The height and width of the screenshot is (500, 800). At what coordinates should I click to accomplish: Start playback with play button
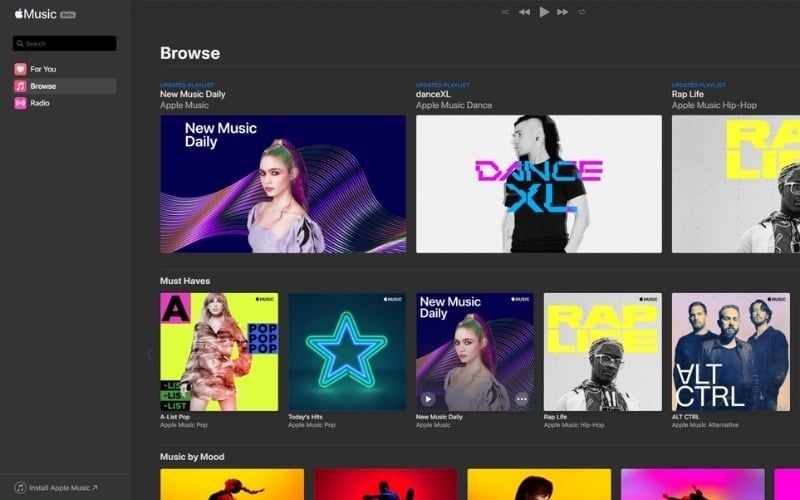pyautogui.click(x=544, y=12)
